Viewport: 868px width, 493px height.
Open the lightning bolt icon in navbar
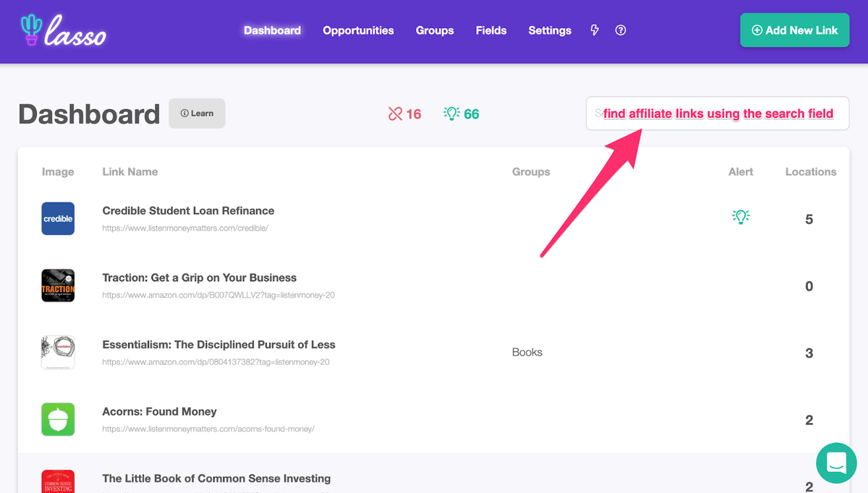click(x=595, y=30)
